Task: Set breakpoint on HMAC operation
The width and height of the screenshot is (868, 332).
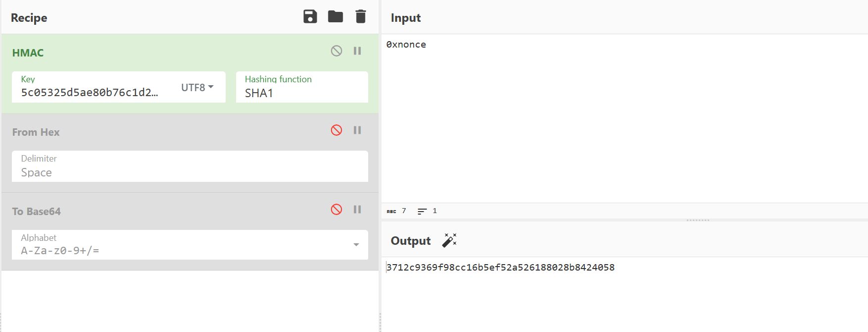Action: pyautogui.click(x=357, y=51)
